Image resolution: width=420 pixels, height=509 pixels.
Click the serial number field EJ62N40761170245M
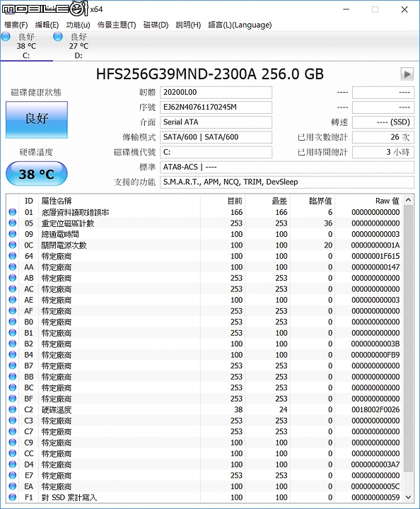click(x=216, y=107)
